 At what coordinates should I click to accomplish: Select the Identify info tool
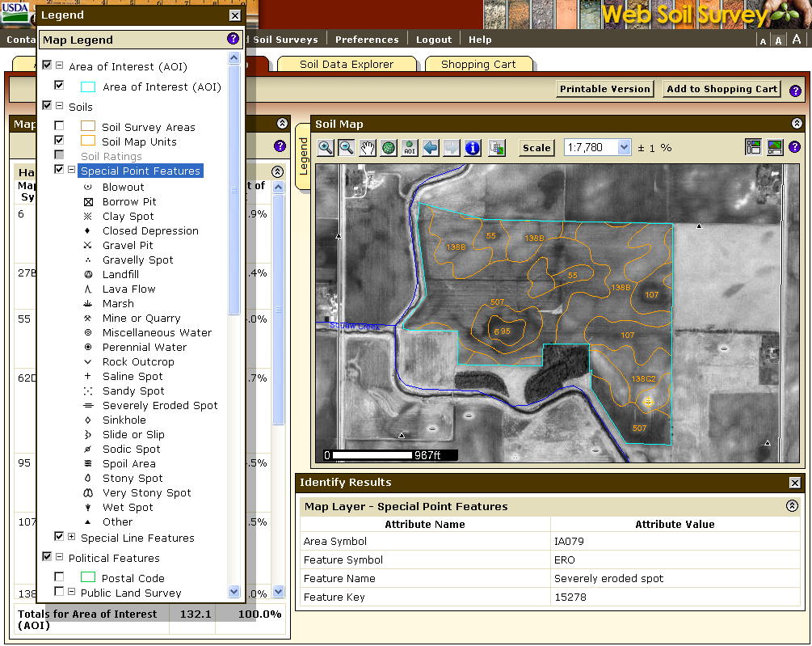tap(473, 148)
